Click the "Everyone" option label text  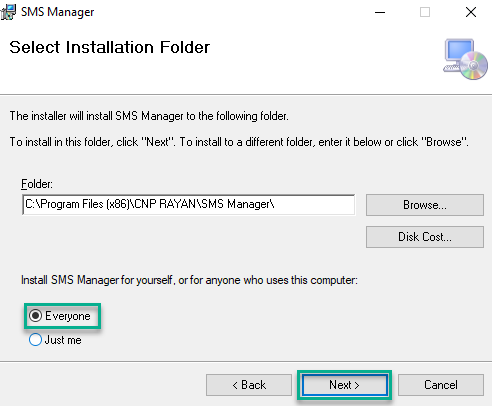point(68,316)
